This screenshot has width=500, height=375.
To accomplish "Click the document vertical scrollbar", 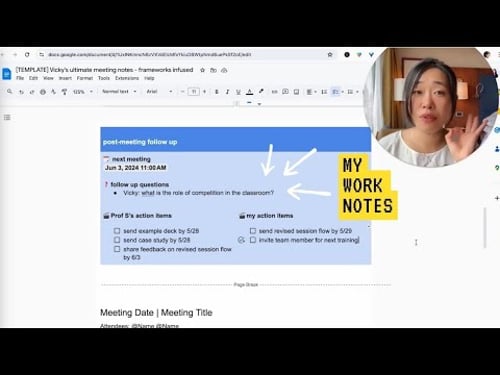I will click(485, 228).
